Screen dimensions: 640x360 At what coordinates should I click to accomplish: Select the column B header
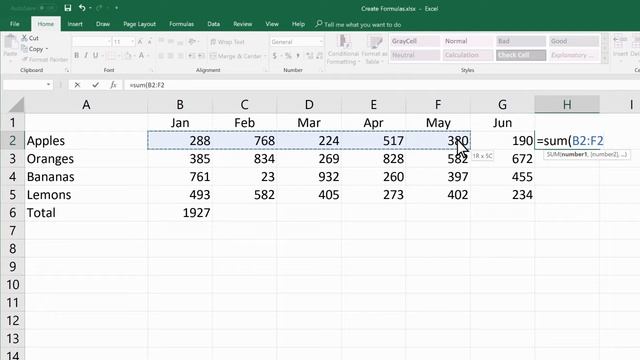(x=180, y=104)
